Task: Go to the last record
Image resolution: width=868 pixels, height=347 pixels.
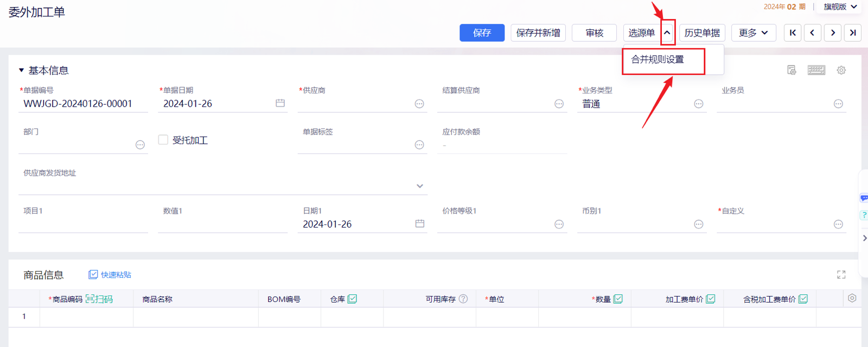Action: (853, 33)
